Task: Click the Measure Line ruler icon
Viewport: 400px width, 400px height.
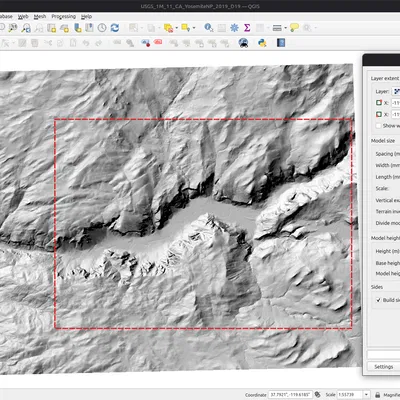Action: (277, 28)
